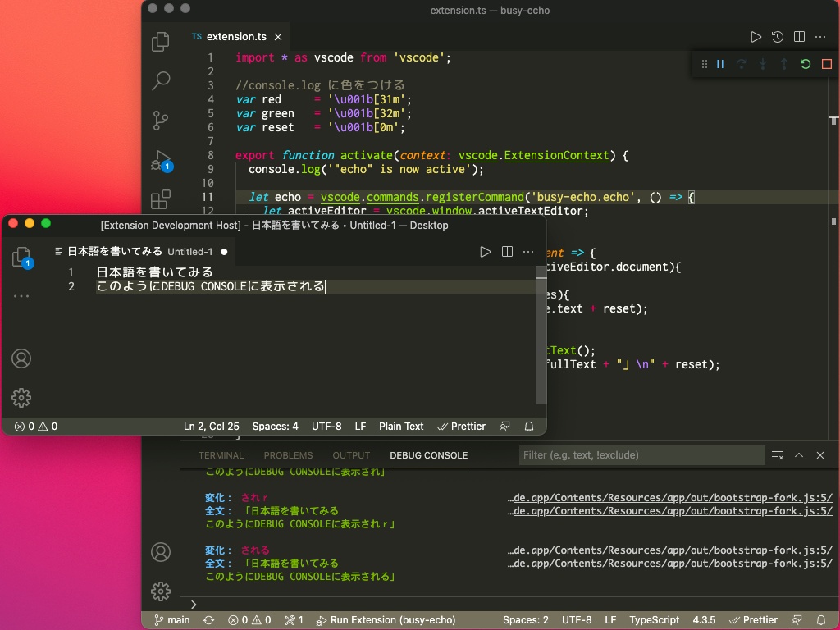Switch to TERMINAL panel tab
Viewport: 840px width, 630px height.
[x=221, y=455]
